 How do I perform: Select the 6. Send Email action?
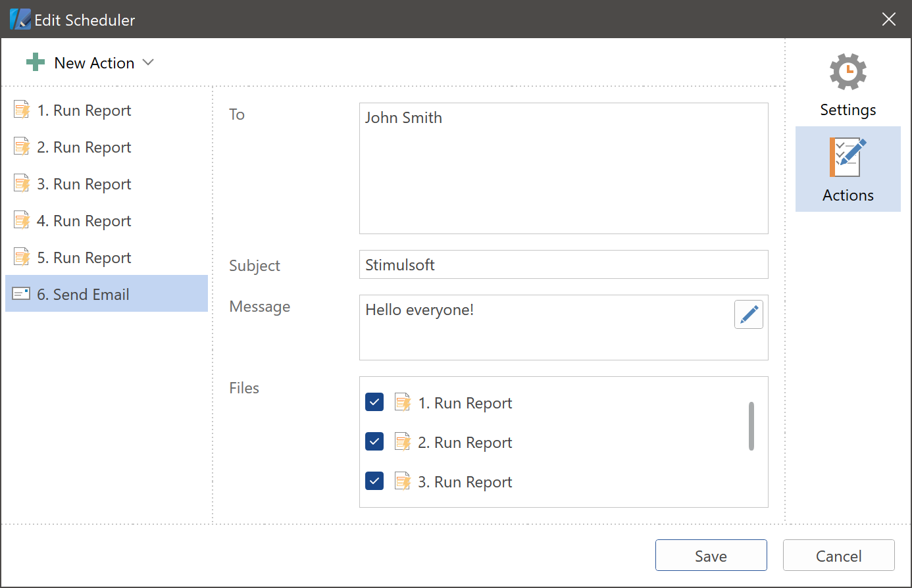pos(107,293)
